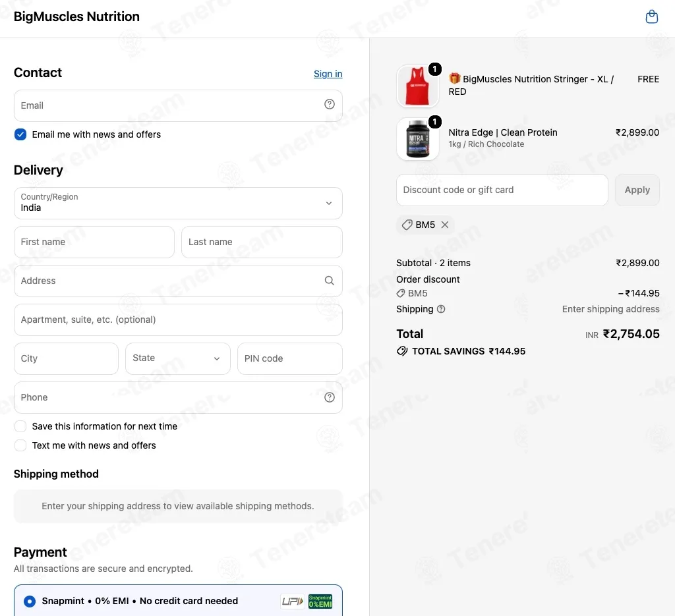Click the tag icon on BM5 chip
Viewport: 675px width, 616px height.
(407, 225)
